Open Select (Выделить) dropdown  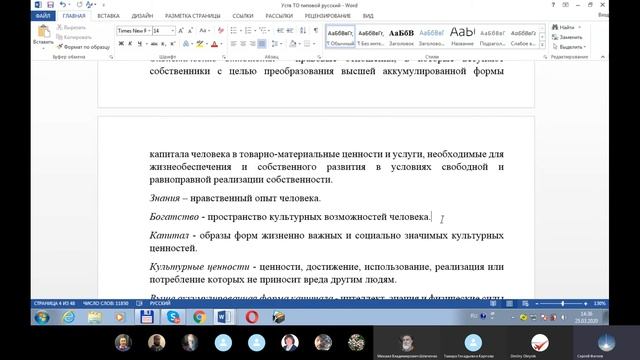(569, 47)
